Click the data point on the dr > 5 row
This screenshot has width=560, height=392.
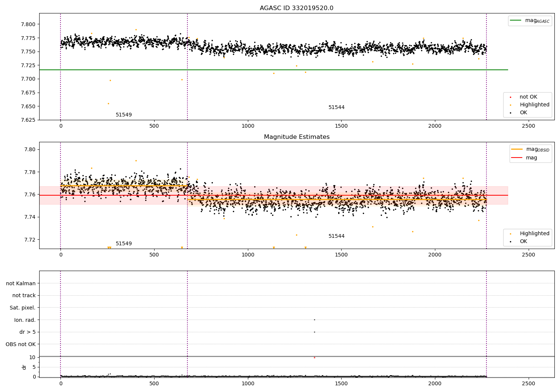coord(314,332)
